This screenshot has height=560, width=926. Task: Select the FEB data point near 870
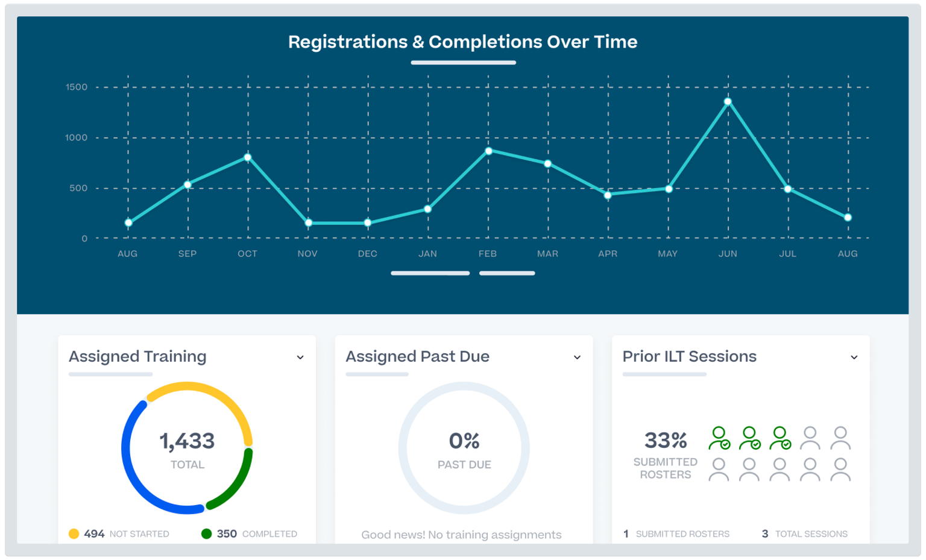click(x=489, y=151)
